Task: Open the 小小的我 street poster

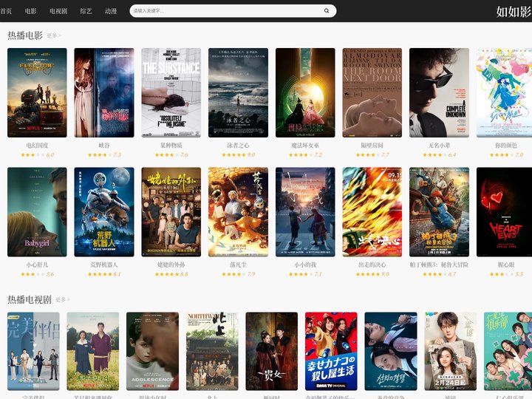Action: pos(305,212)
